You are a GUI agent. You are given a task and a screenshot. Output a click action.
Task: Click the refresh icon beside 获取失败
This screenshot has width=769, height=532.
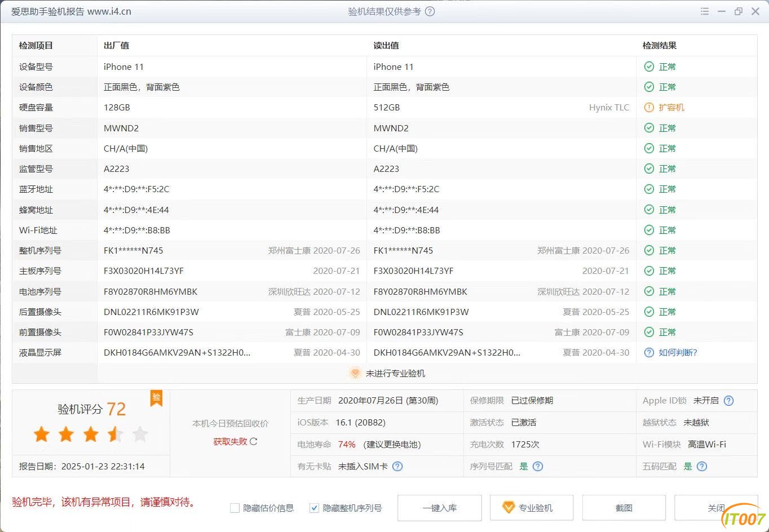[x=254, y=441]
